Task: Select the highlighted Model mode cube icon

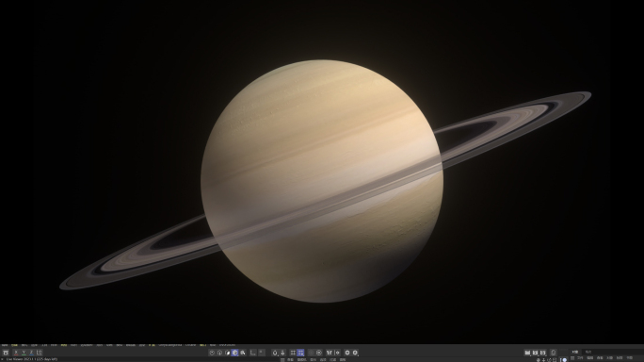Action: coord(235,353)
